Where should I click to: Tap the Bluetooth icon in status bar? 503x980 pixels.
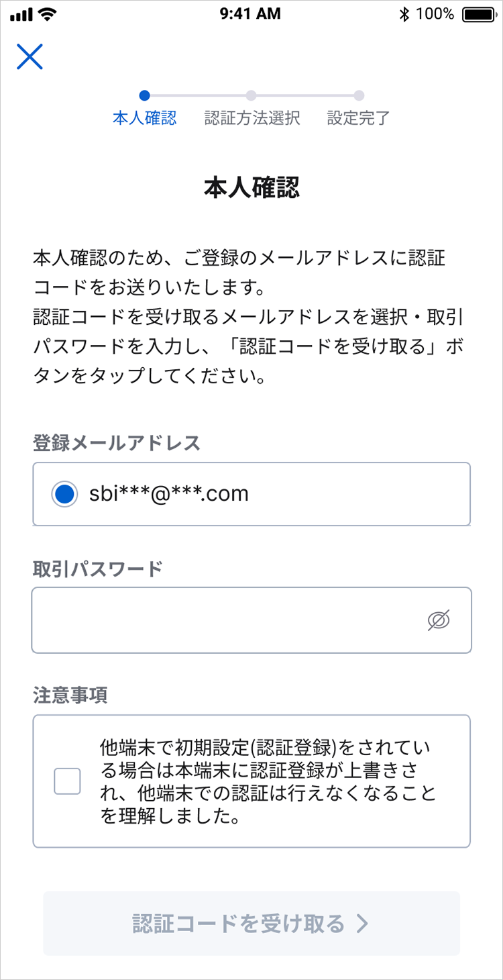(x=404, y=14)
